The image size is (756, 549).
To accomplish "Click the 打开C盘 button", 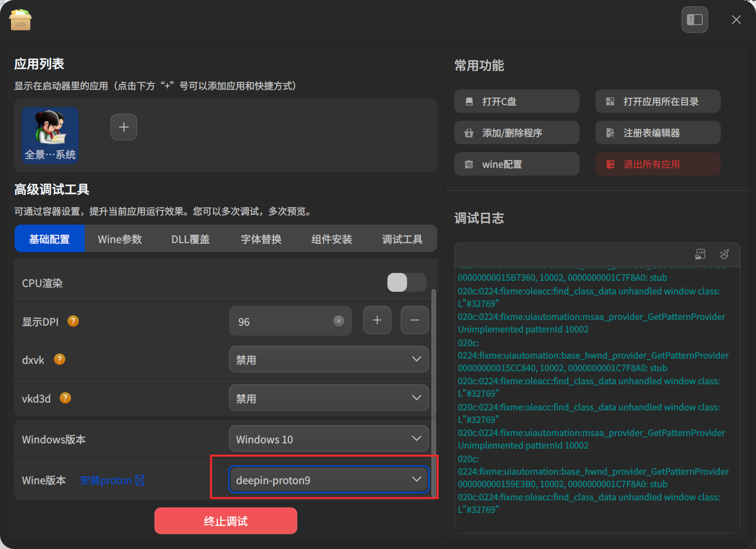I will pos(517,101).
